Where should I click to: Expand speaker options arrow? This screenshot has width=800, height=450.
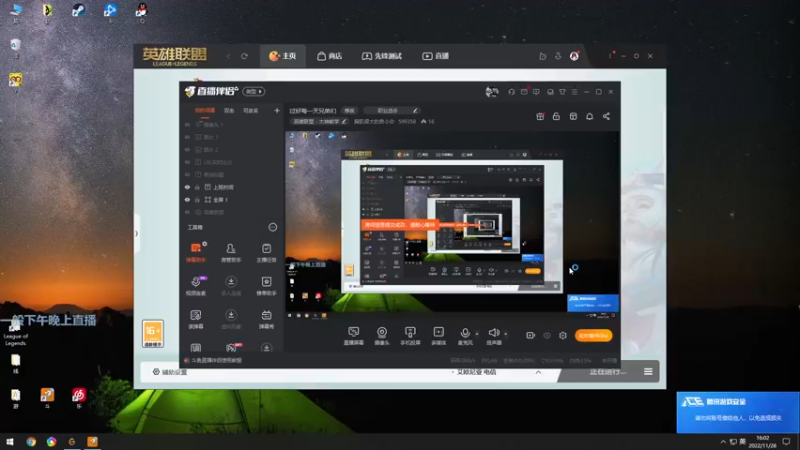(506, 334)
